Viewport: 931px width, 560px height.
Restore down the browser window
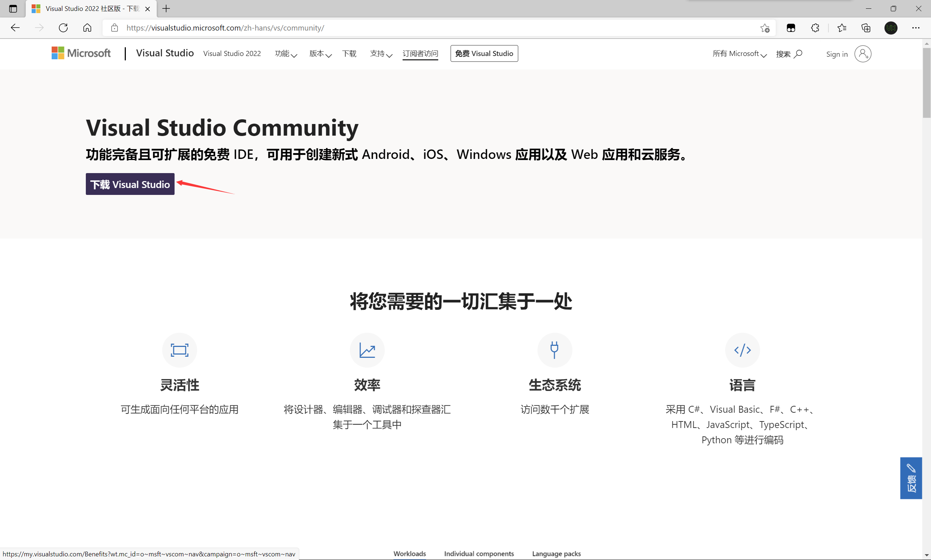(893, 8)
